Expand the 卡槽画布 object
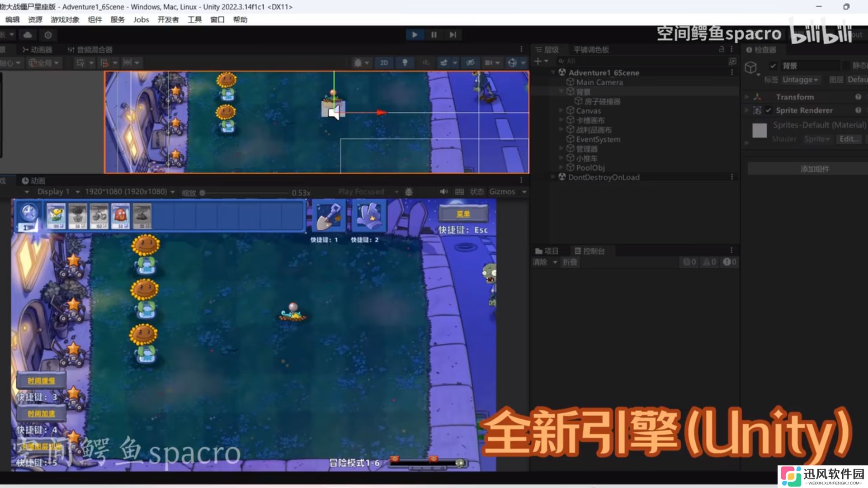The height and width of the screenshot is (488, 868). 561,120
